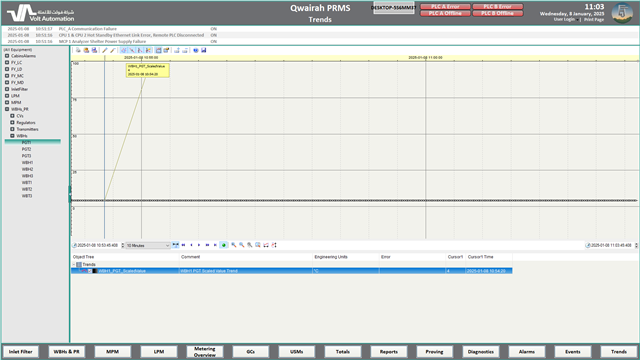Step the trend back one interval
This screenshot has height=360, width=640.
[191, 245]
